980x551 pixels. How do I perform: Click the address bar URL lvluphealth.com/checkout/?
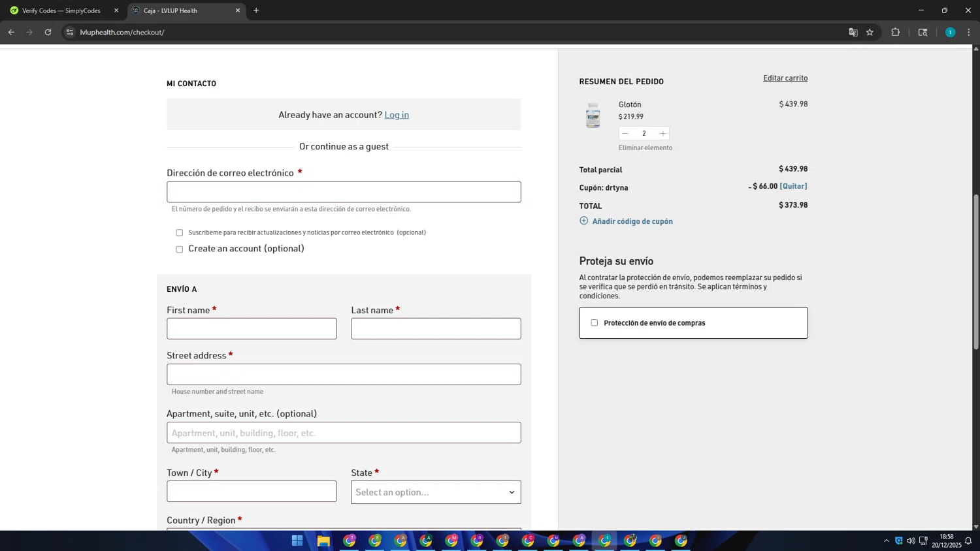pos(122,32)
